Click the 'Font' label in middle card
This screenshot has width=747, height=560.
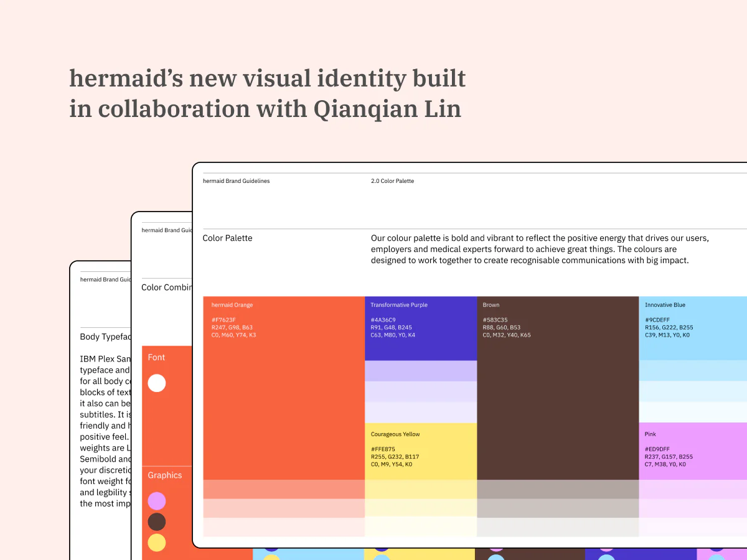(x=156, y=357)
